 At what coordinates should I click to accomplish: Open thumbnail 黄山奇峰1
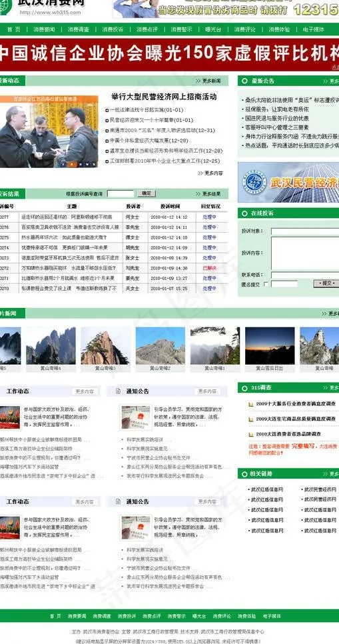tap(215, 346)
